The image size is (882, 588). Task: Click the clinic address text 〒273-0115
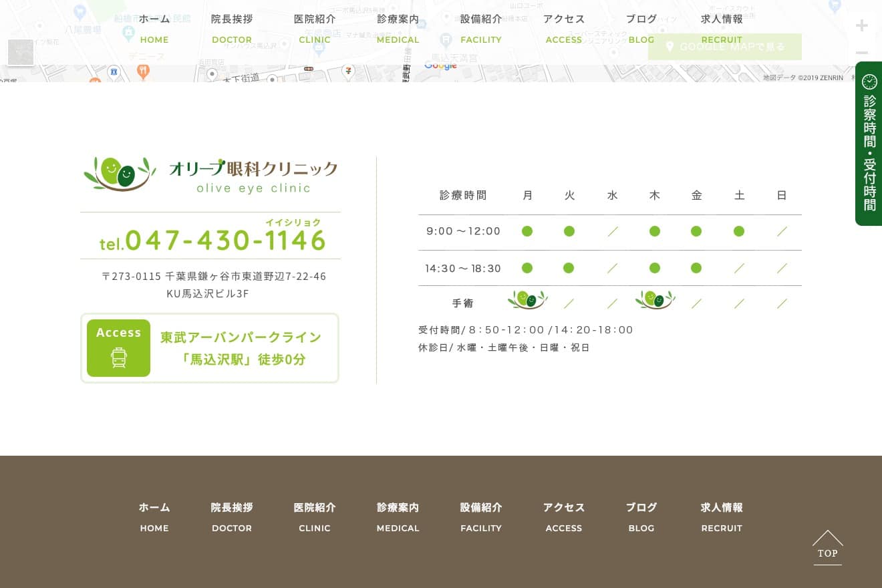pyautogui.click(x=214, y=285)
